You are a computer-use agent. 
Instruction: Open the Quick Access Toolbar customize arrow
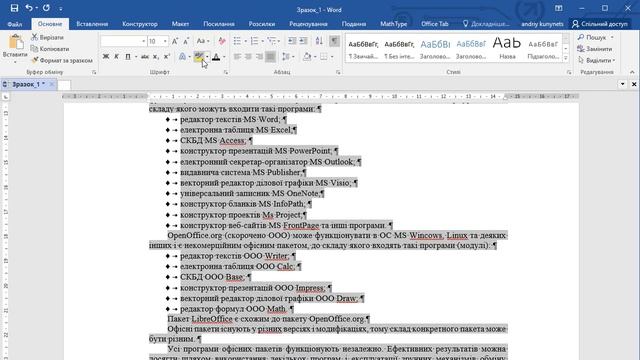(60, 9)
